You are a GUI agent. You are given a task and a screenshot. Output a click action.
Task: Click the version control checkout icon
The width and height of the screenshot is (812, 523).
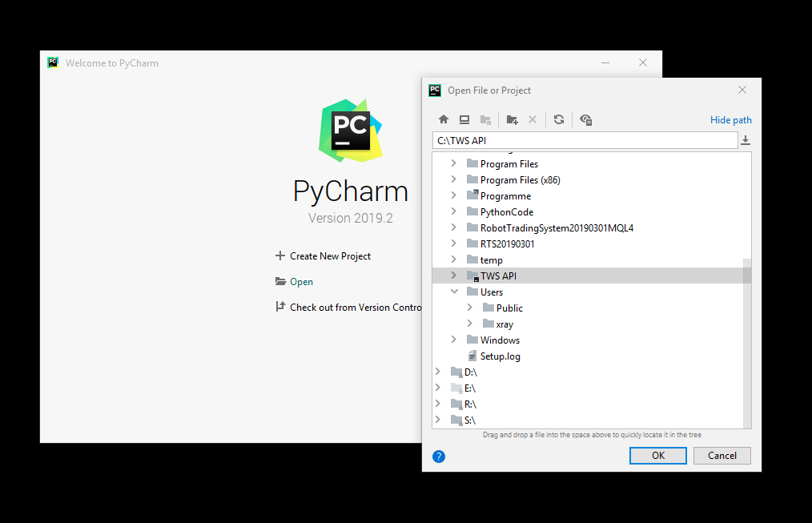(280, 307)
